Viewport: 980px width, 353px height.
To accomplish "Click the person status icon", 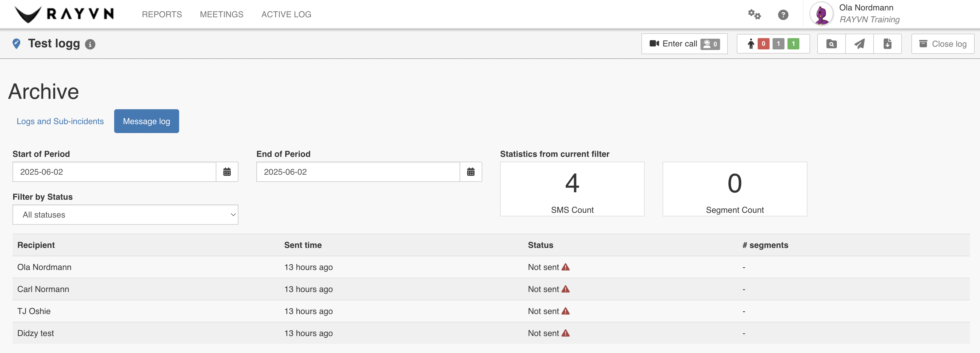I will (750, 44).
